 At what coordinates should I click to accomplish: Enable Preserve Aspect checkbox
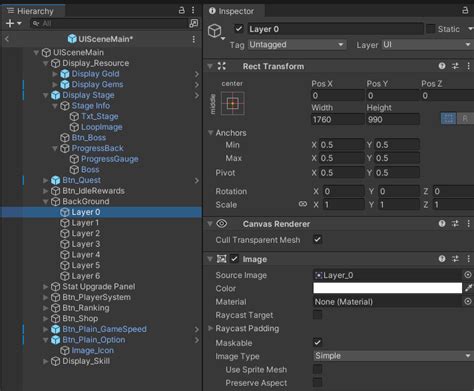[318, 383]
